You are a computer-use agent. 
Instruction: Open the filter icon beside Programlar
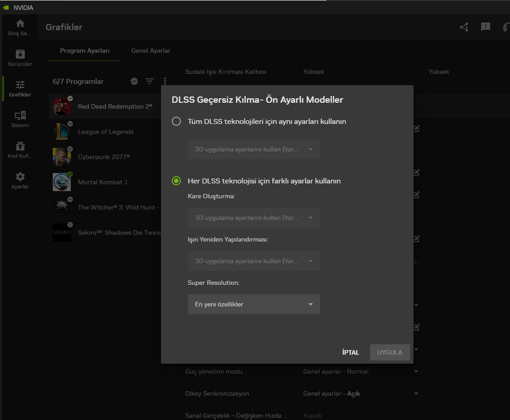[150, 81]
